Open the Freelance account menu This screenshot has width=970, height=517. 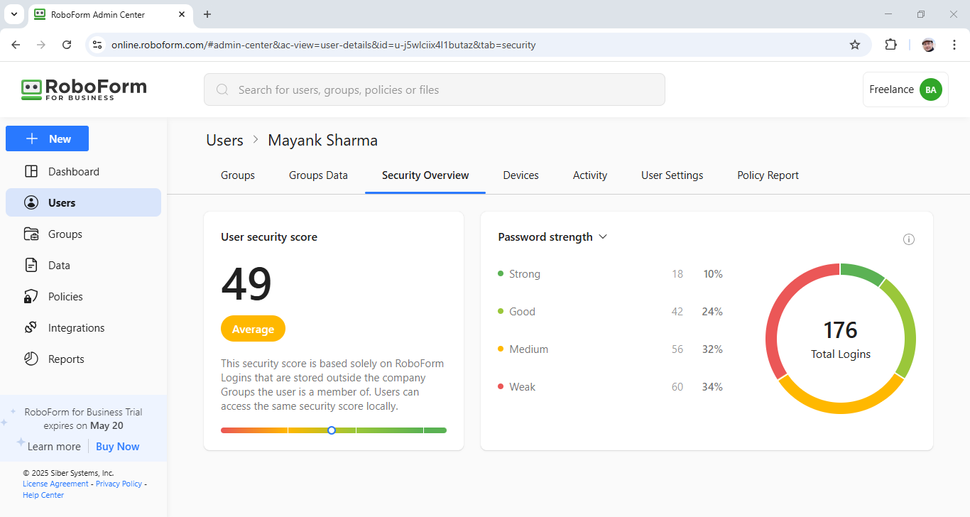891,90
